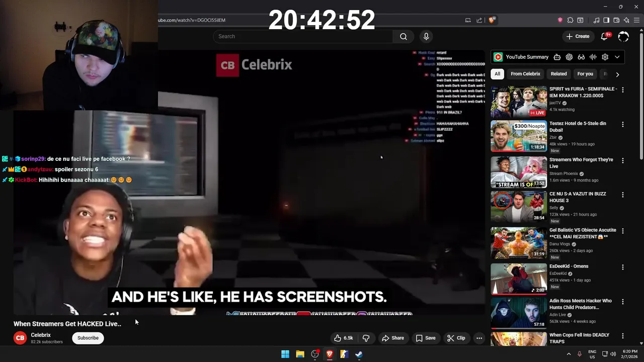Show hidden system tray icons chevron
This screenshot has width=644, height=362.
pos(569,354)
